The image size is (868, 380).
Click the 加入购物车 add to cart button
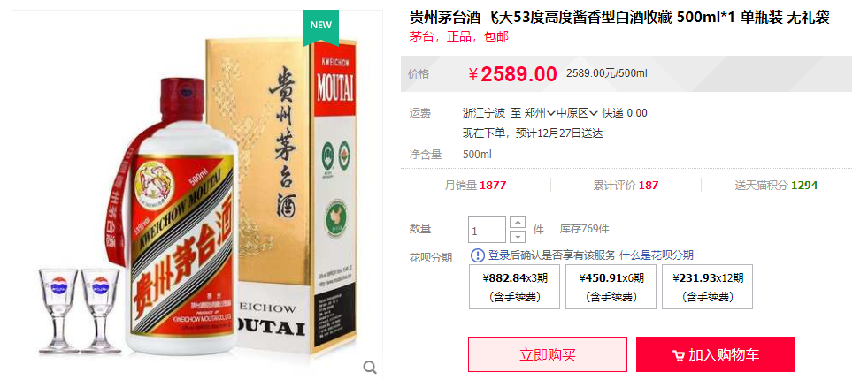point(715,354)
